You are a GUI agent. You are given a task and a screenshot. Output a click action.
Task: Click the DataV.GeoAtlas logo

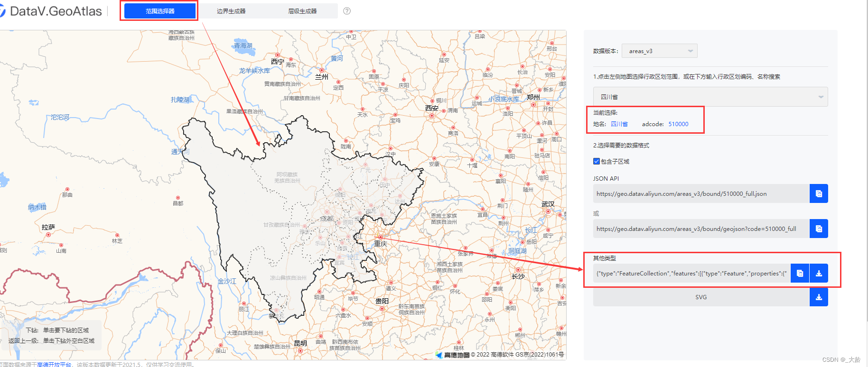click(50, 11)
